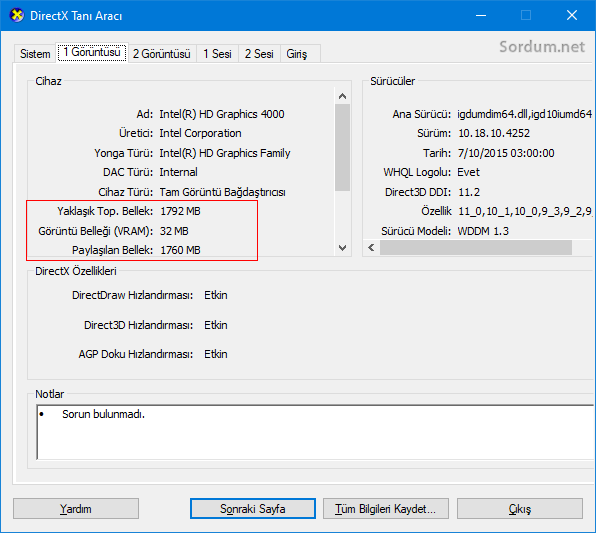
Task: Click the Tam Görüntü Bağdaştırıcısı value
Action: tap(222, 192)
